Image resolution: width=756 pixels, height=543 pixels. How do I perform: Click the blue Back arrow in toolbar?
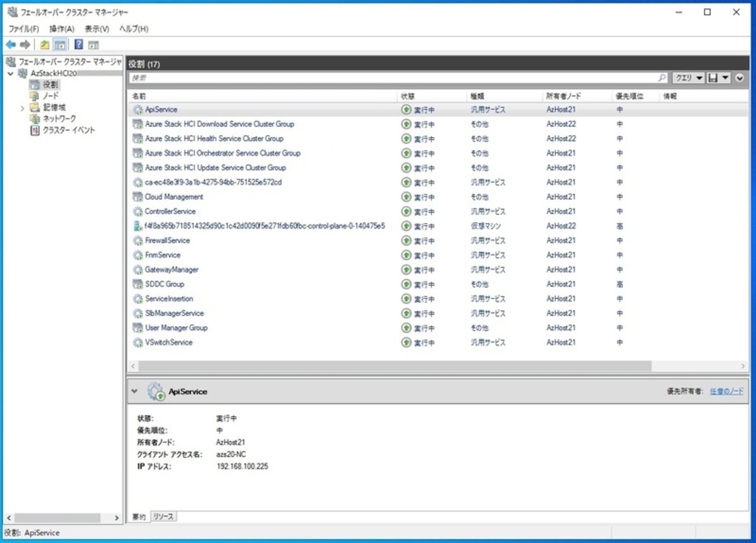point(10,44)
